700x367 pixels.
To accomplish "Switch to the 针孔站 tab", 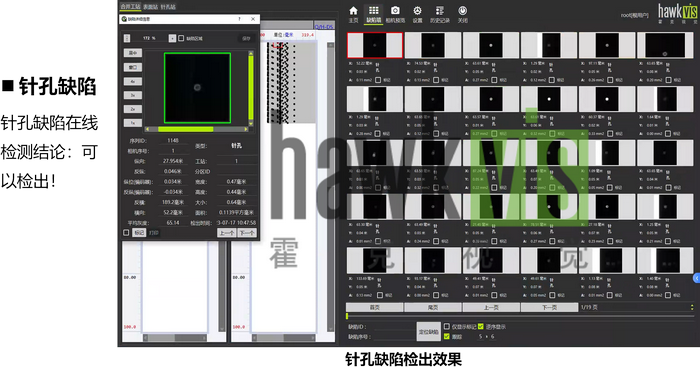I will coord(168,7).
